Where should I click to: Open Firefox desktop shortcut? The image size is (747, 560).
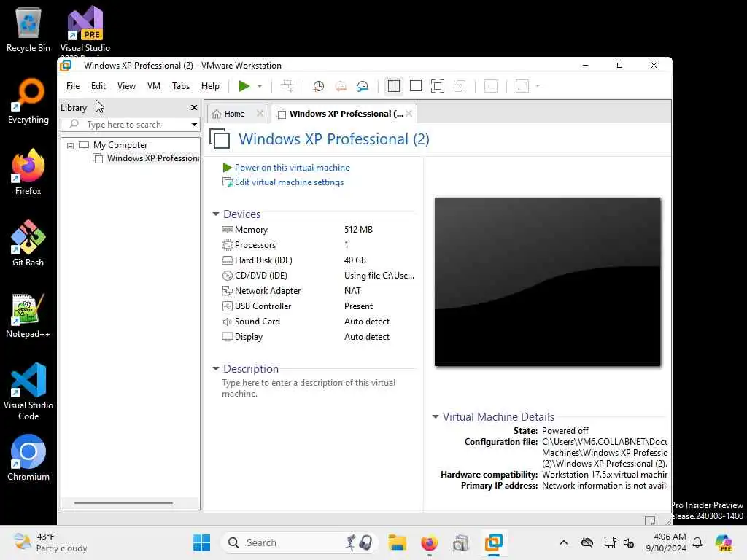pyautogui.click(x=28, y=172)
